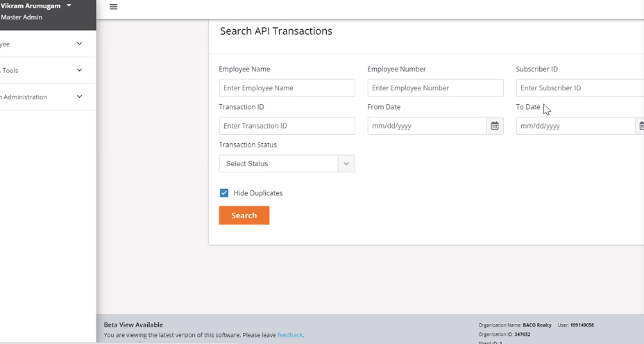Expand the Tools sidebar section chevron
The image size is (644, 344).
tap(79, 70)
